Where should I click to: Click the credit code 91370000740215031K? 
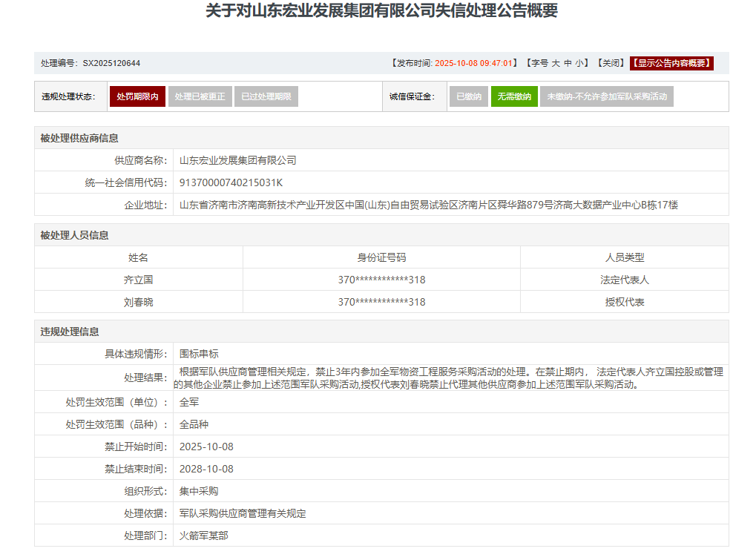tap(231, 182)
